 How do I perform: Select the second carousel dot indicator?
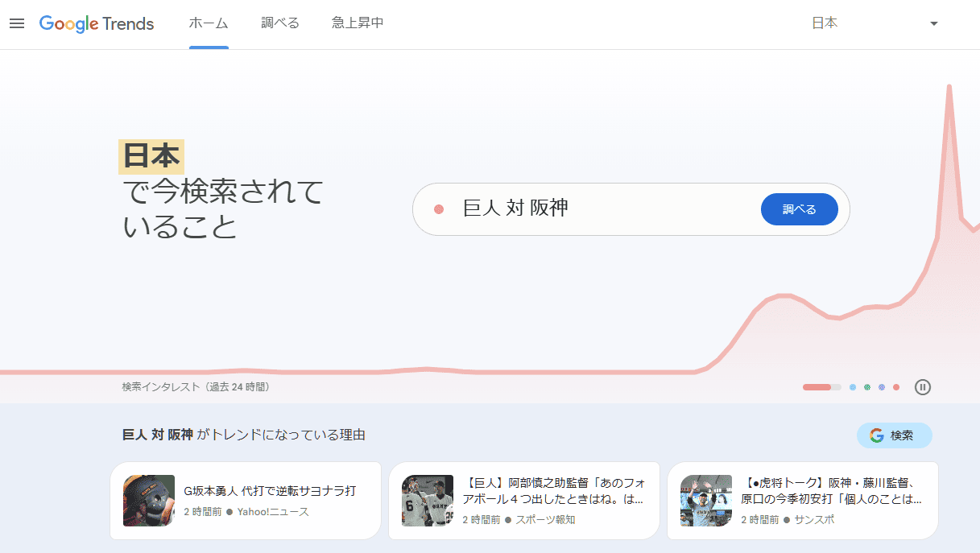point(853,387)
